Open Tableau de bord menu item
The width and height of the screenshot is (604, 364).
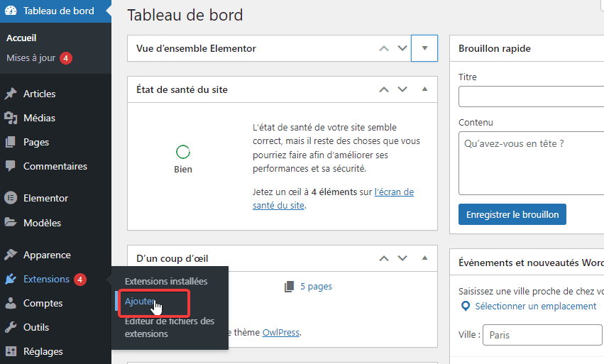[x=55, y=11]
